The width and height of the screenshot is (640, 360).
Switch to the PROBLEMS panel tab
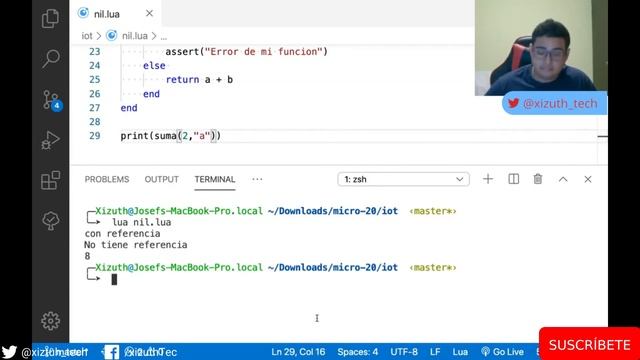[x=107, y=179]
